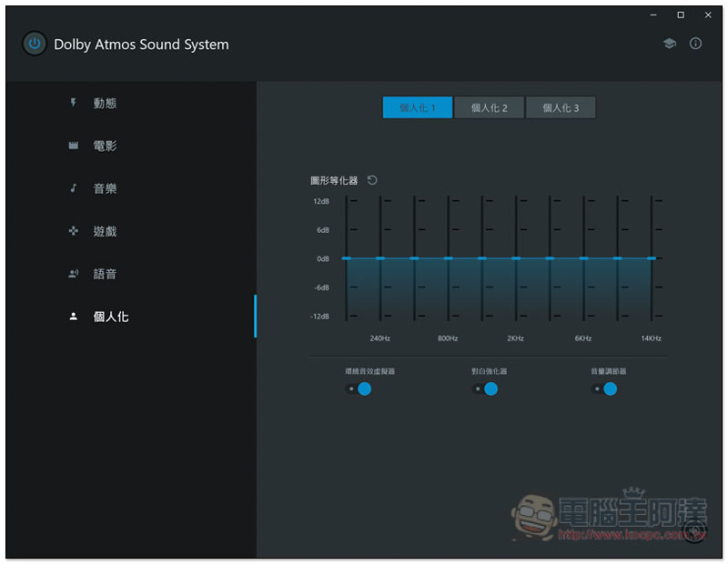The image size is (728, 565).
Task: Open the info circle icon
Action: pos(695,44)
